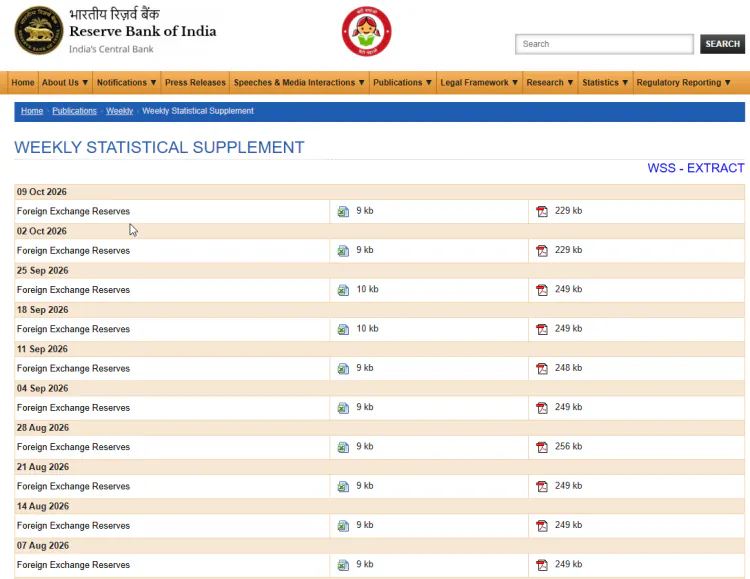Click the Weekly Statistical Supplement breadcrumb text
Screen dimensions: 750x579
(198, 111)
